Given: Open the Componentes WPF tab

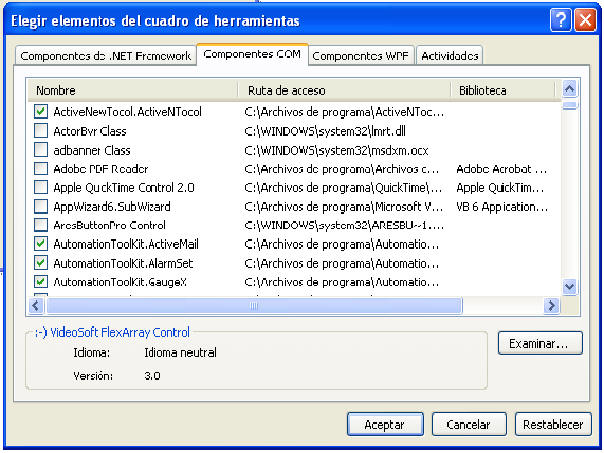Looking at the screenshot, I should click(x=361, y=56).
